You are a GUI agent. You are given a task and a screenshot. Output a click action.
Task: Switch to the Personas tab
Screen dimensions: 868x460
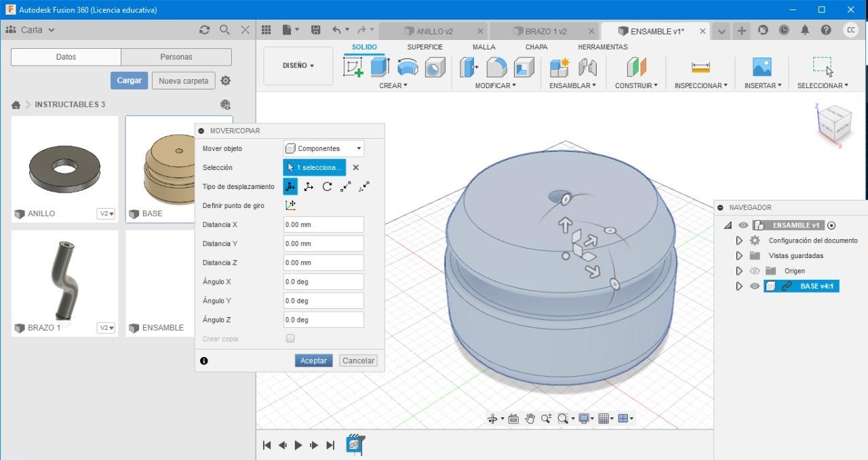point(176,57)
